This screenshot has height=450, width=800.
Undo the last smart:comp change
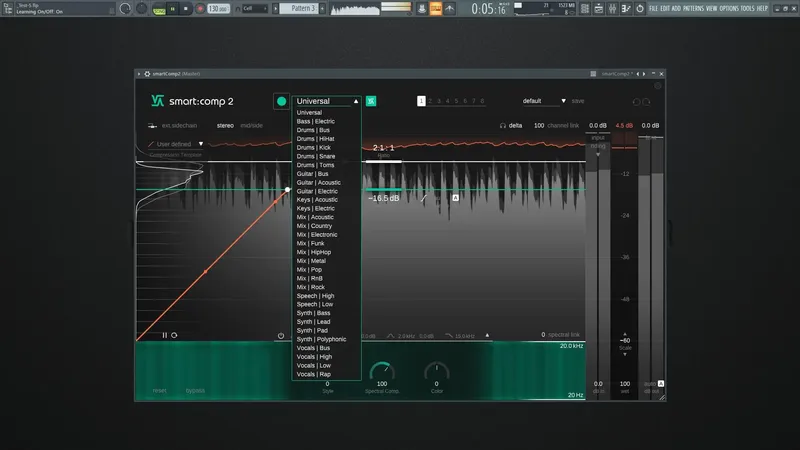[636, 102]
